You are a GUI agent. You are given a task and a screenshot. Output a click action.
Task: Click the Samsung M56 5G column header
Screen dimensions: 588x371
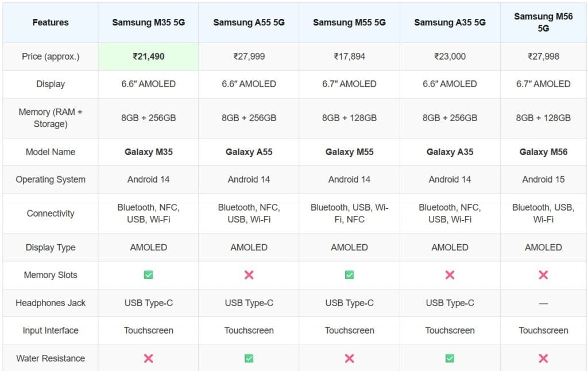tap(543, 22)
